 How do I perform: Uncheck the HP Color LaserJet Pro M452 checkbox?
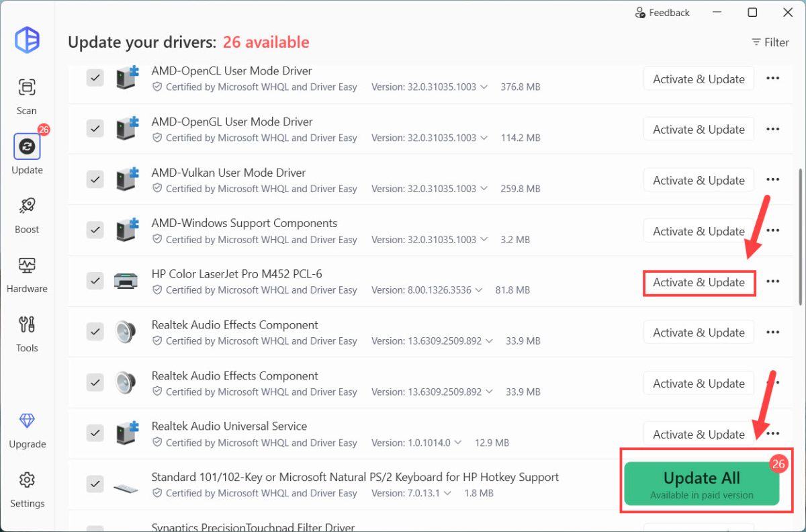pyautogui.click(x=95, y=281)
